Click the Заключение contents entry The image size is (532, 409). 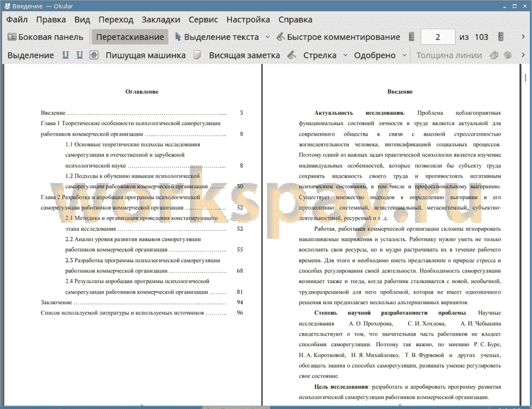(142, 302)
